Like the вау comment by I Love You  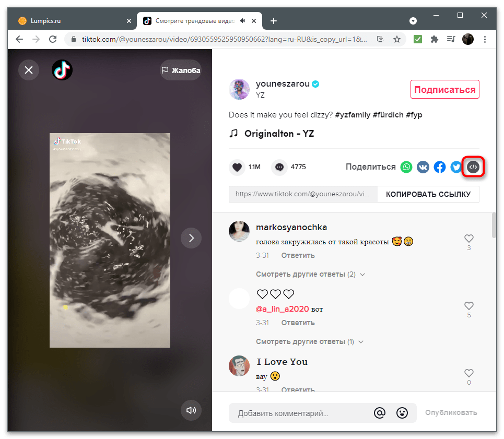click(469, 373)
